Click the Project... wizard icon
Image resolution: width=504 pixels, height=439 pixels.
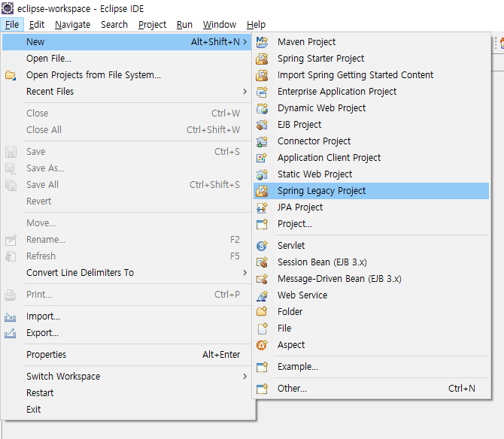pyautogui.click(x=262, y=224)
